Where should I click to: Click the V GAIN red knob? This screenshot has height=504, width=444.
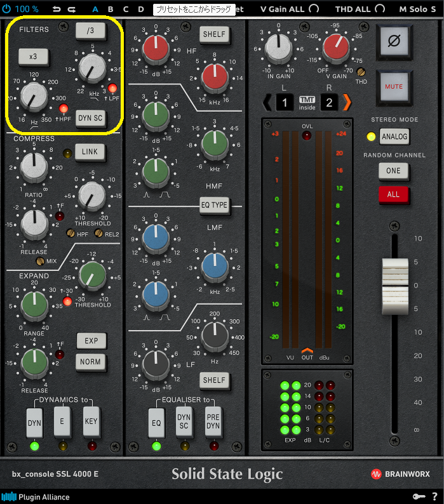click(335, 48)
